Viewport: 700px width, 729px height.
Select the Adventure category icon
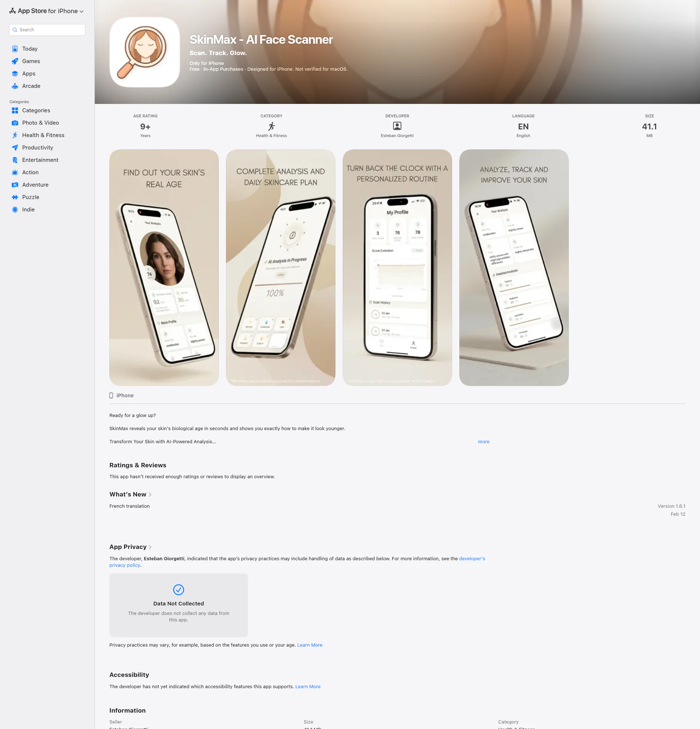(x=15, y=185)
